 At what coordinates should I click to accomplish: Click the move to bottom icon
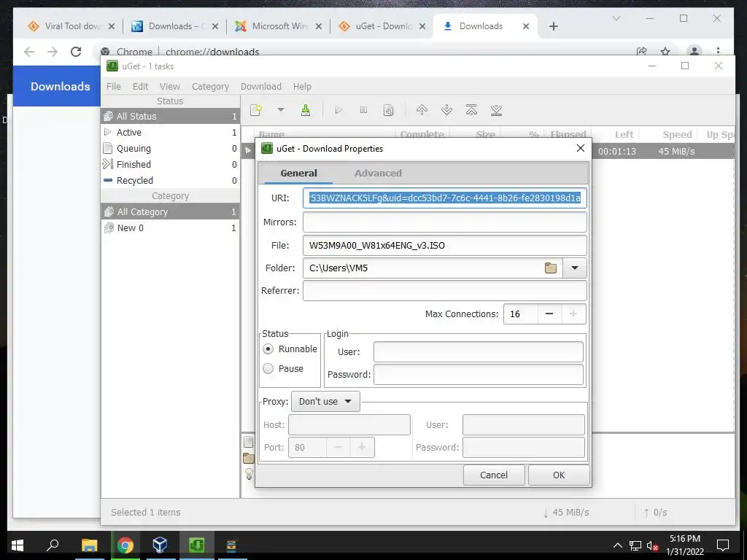[496, 110]
